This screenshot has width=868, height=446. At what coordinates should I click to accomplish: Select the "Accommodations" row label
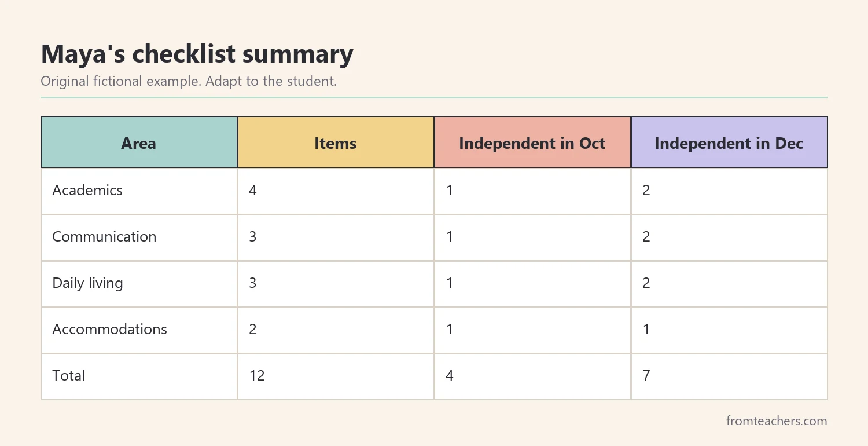click(109, 330)
